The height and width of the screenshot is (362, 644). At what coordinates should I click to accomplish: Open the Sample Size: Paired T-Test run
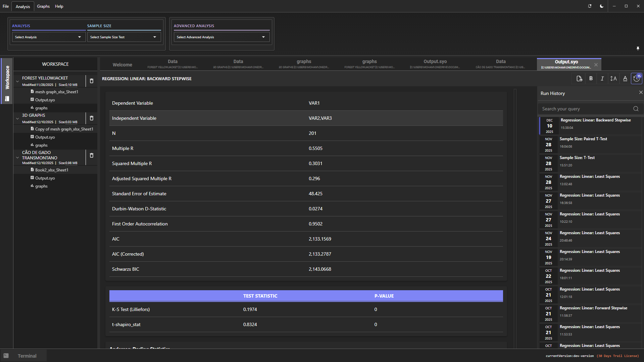tap(591, 144)
